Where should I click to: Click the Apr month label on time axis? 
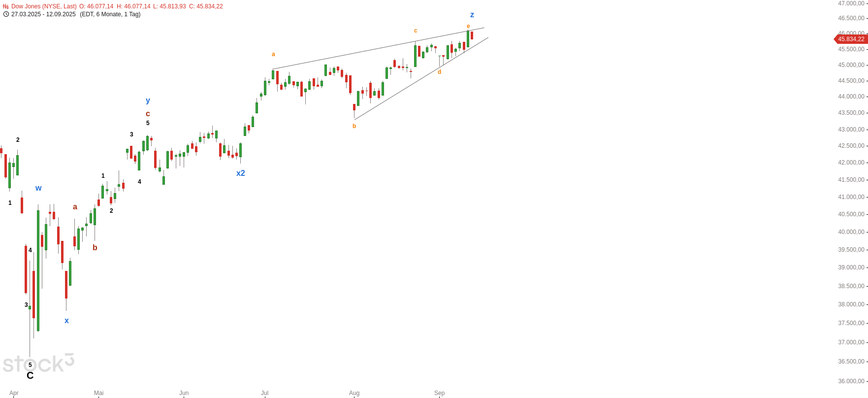tap(14, 393)
